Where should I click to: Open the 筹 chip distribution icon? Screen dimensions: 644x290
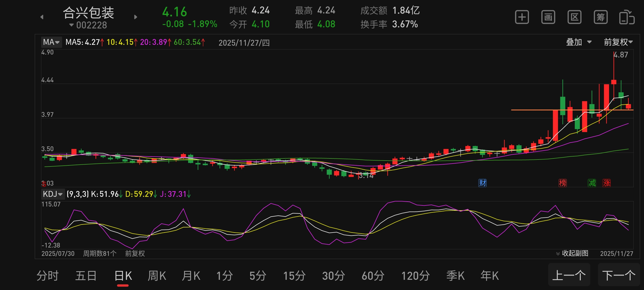pos(601,17)
